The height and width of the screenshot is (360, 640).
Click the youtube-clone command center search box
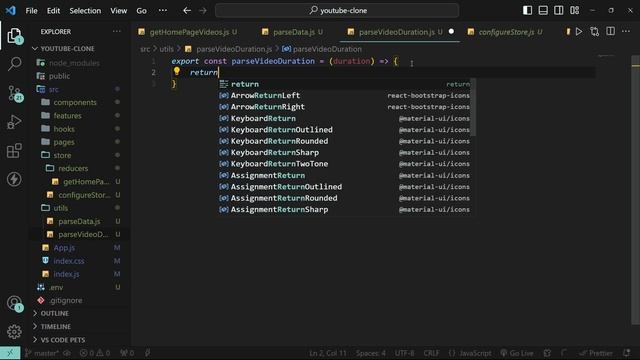337,11
